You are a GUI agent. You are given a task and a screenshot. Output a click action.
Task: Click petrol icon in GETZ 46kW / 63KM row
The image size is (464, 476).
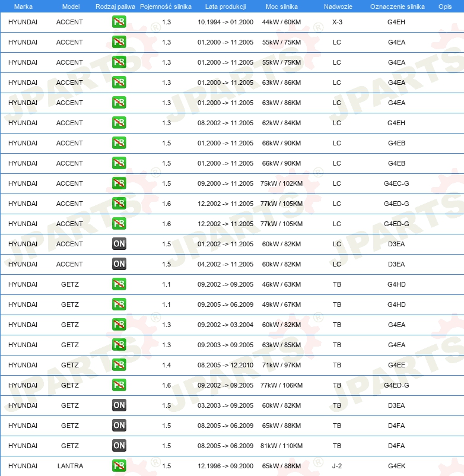pos(119,284)
